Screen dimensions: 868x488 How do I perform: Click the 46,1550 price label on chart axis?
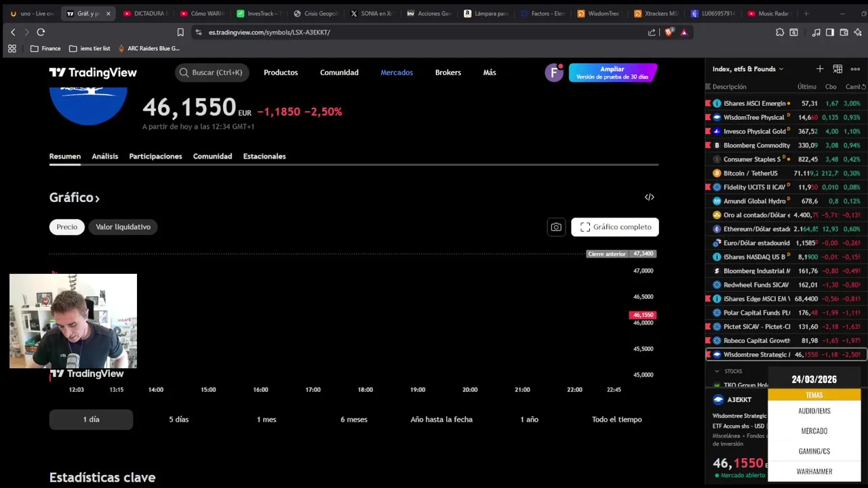click(x=643, y=315)
